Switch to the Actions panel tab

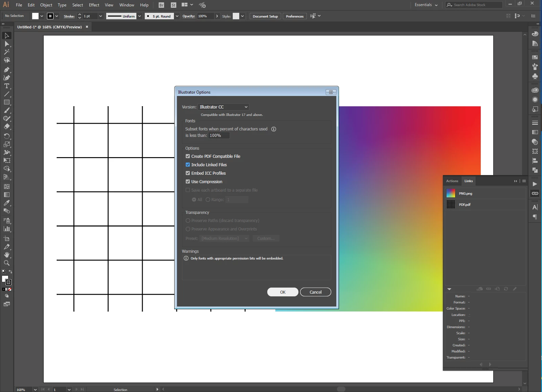(452, 181)
